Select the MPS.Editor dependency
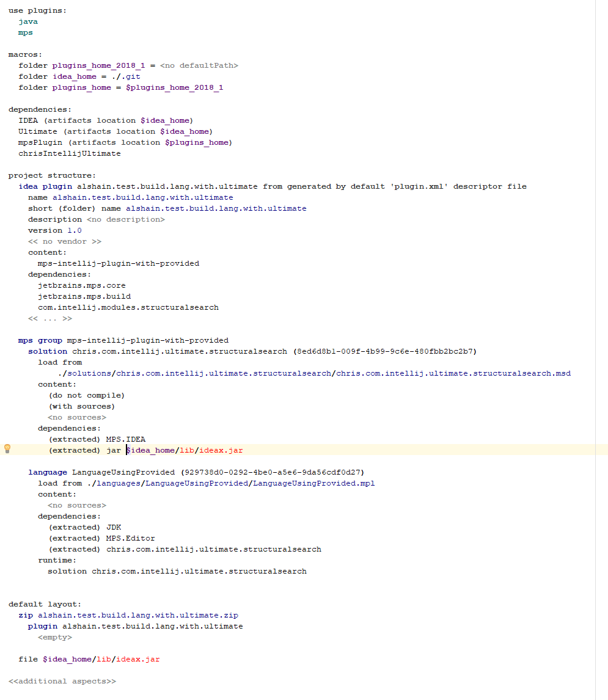 coord(130,538)
